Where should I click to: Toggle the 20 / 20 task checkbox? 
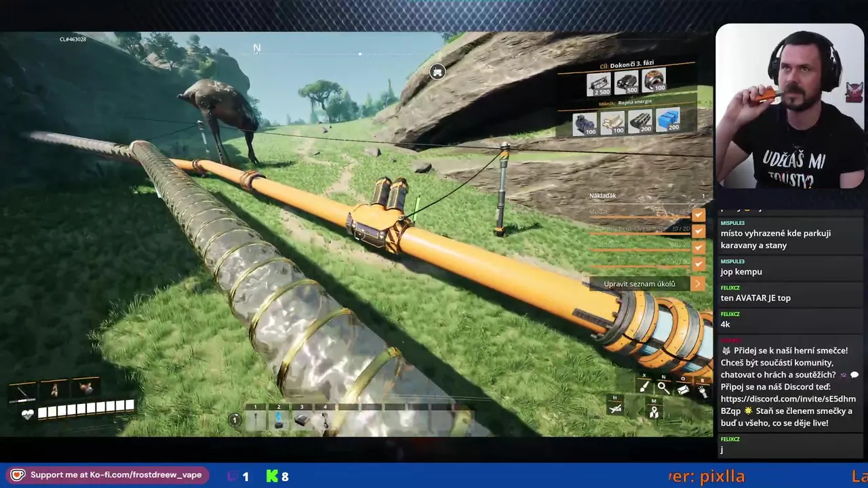point(698,231)
